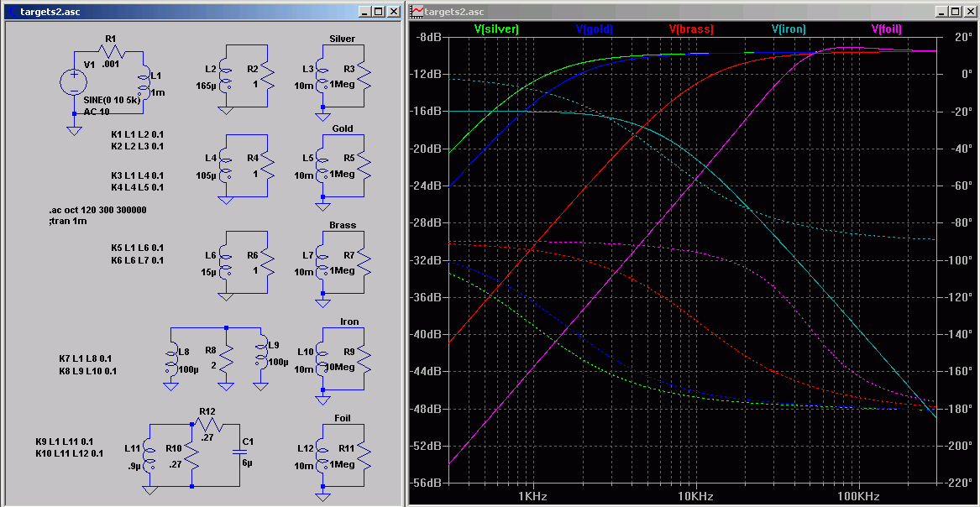Screen dimensions: 980x507
Task: Select inductor L8 in the Iron circuit
Action: (171, 358)
